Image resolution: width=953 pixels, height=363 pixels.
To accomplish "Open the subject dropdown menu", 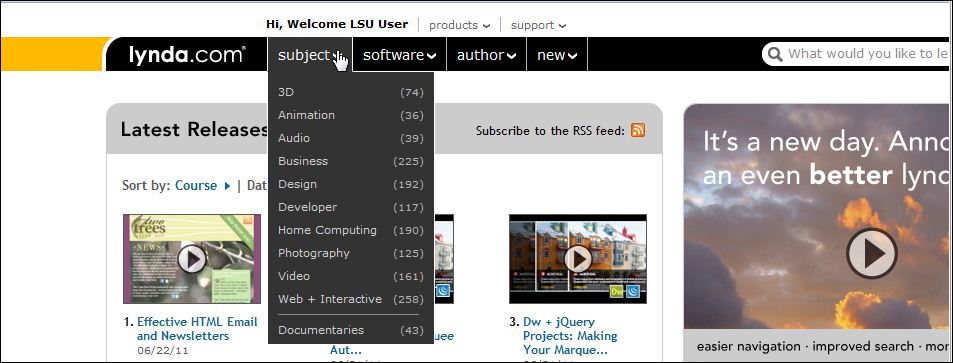I will tap(309, 55).
